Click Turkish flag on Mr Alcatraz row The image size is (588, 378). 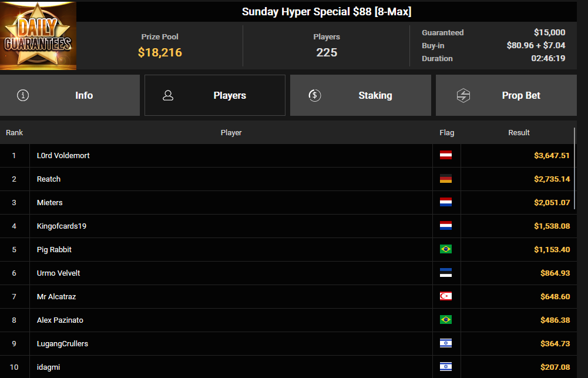[446, 296]
